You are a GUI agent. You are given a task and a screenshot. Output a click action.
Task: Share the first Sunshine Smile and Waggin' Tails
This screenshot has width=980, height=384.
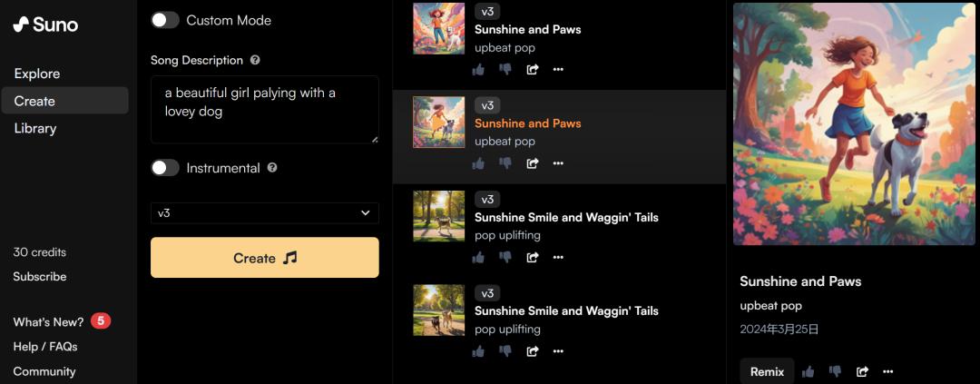533,257
